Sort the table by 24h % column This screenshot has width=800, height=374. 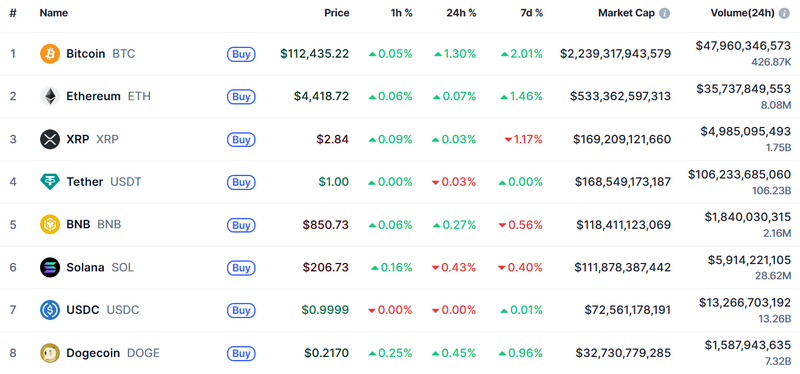tap(461, 13)
